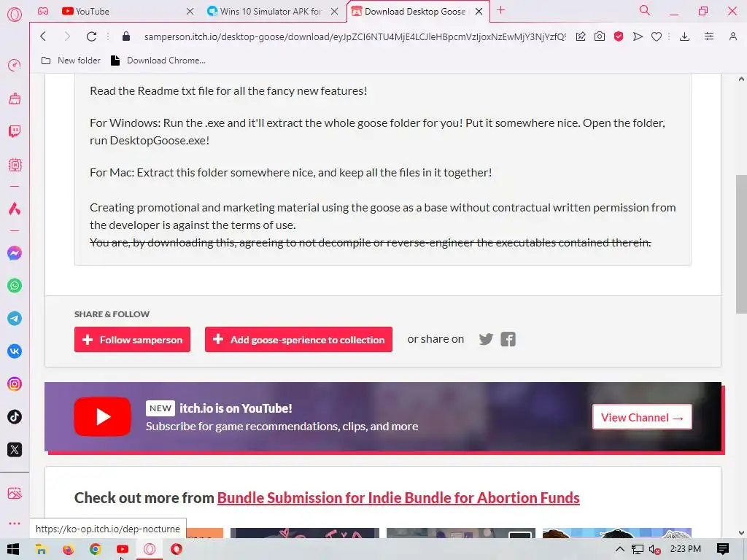Image resolution: width=747 pixels, height=560 pixels.
Task: Go back to previous page
Action: pyautogui.click(x=43, y=36)
